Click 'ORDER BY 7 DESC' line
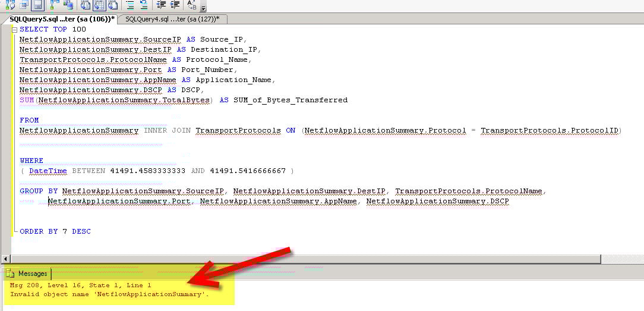 [55, 231]
